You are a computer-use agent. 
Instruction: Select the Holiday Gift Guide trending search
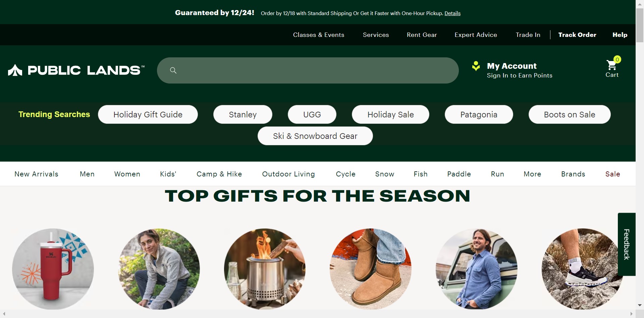click(x=148, y=114)
